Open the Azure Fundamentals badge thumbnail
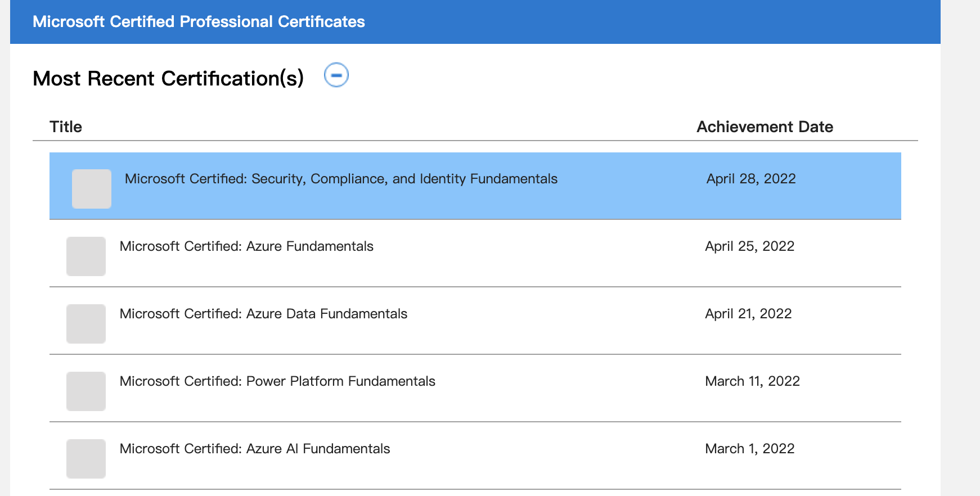Screen dimensions: 980x496 pyautogui.click(x=86, y=256)
